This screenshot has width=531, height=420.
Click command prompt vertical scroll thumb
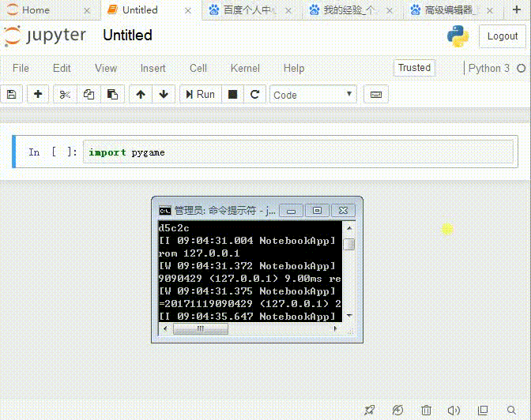pyautogui.click(x=349, y=245)
